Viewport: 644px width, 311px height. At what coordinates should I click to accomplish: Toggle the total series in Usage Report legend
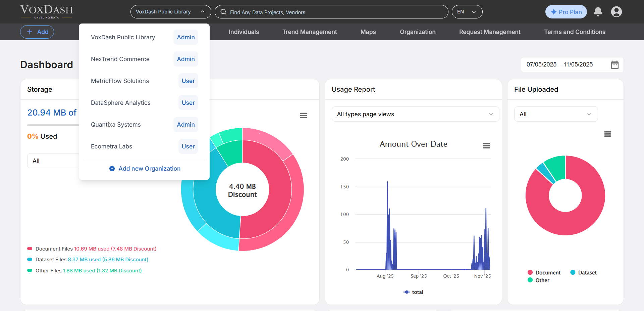[413, 292]
